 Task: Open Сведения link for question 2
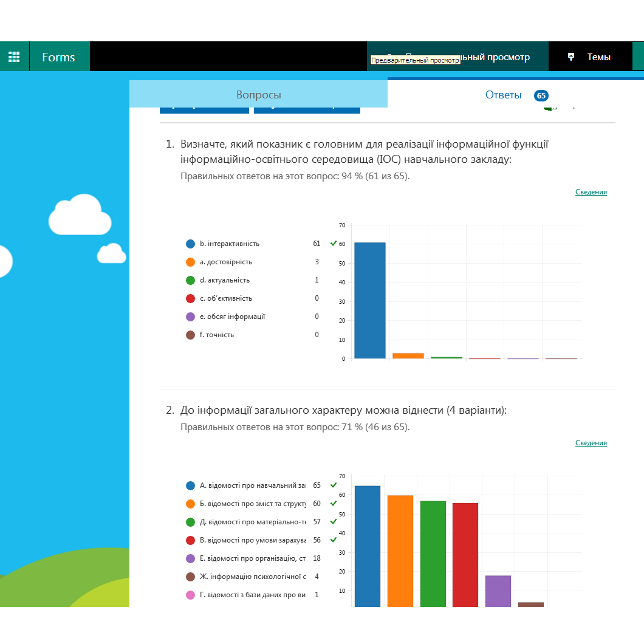591,443
